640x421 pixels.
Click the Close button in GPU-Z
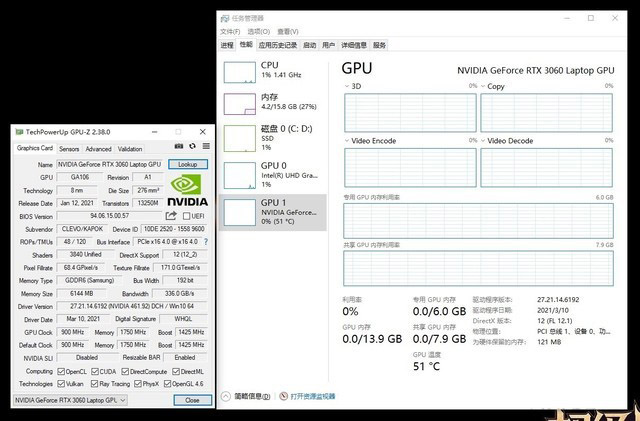192,400
